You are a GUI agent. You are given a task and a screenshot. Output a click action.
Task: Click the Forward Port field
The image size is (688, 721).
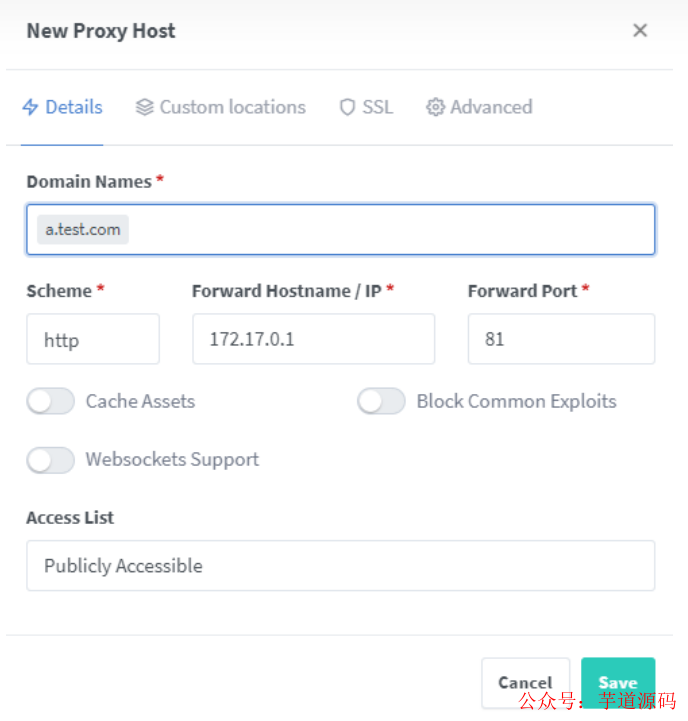tap(561, 340)
